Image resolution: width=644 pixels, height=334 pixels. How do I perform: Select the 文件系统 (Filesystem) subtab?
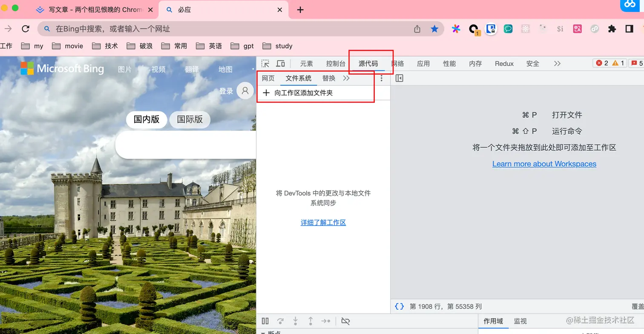click(x=299, y=78)
